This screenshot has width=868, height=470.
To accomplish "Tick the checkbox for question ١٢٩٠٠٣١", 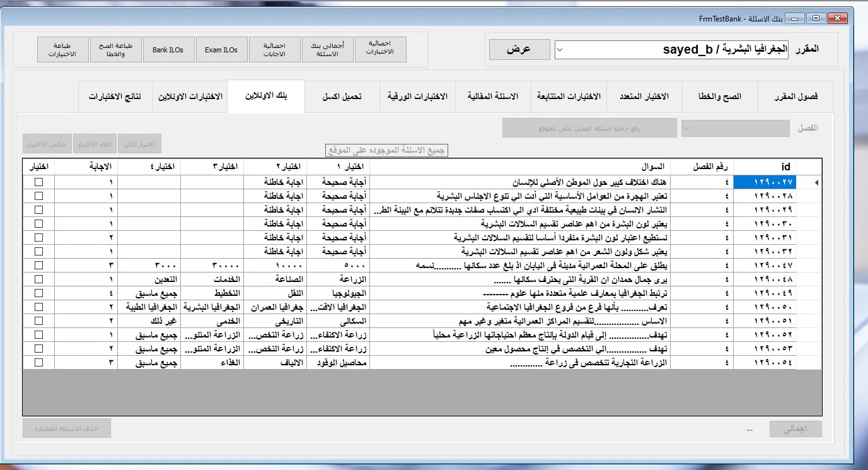I will click(39, 237).
